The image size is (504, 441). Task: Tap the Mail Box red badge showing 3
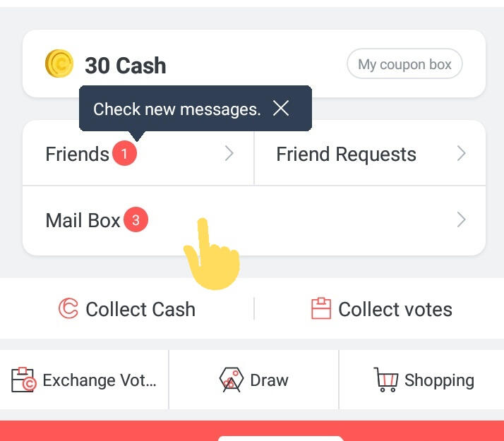click(x=136, y=219)
